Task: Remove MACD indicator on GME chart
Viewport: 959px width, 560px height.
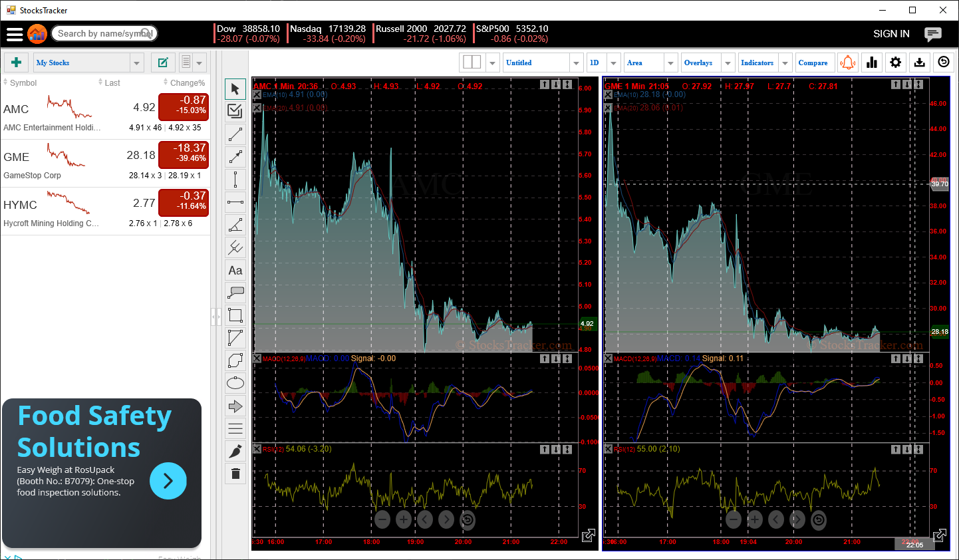Action: point(609,358)
